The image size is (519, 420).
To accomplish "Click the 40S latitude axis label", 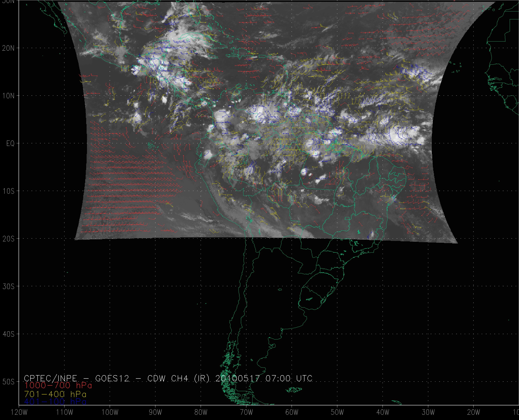I will [9, 334].
